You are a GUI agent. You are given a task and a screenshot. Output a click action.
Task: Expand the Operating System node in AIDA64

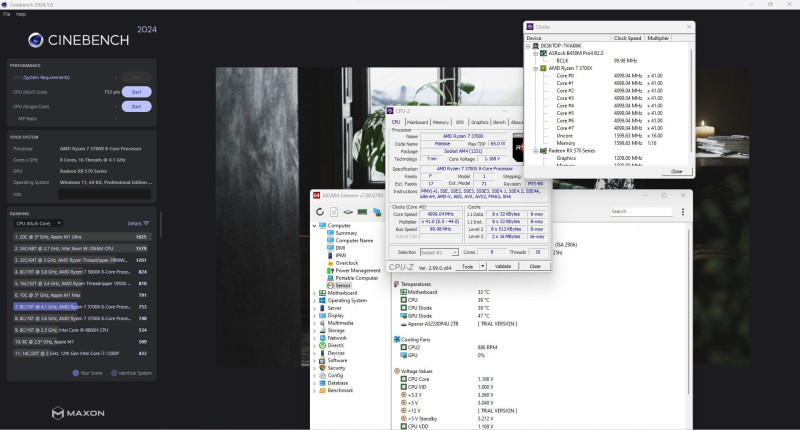click(x=314, y=300)
